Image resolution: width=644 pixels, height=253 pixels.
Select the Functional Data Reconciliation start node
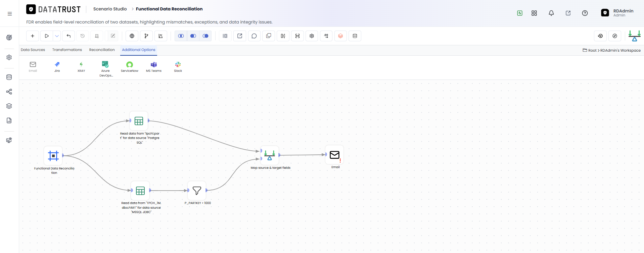coord(53,156)
